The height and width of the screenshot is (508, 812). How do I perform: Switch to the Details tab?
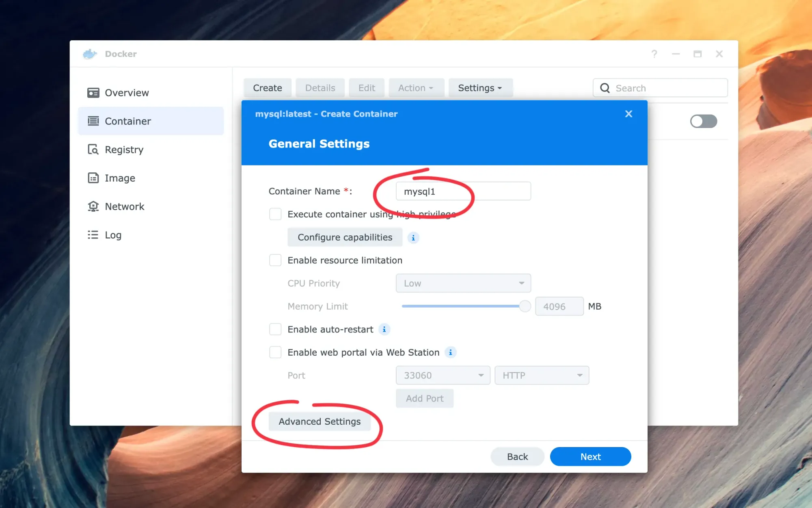pyautogui.click(x=320, y=88)
